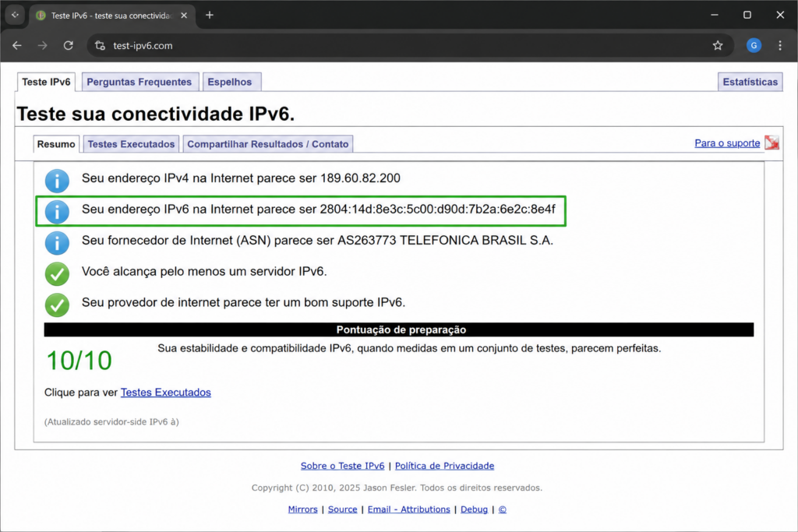Open the Debug footer link
Viewport: 798px width, 532px height.
click(474, 509)
